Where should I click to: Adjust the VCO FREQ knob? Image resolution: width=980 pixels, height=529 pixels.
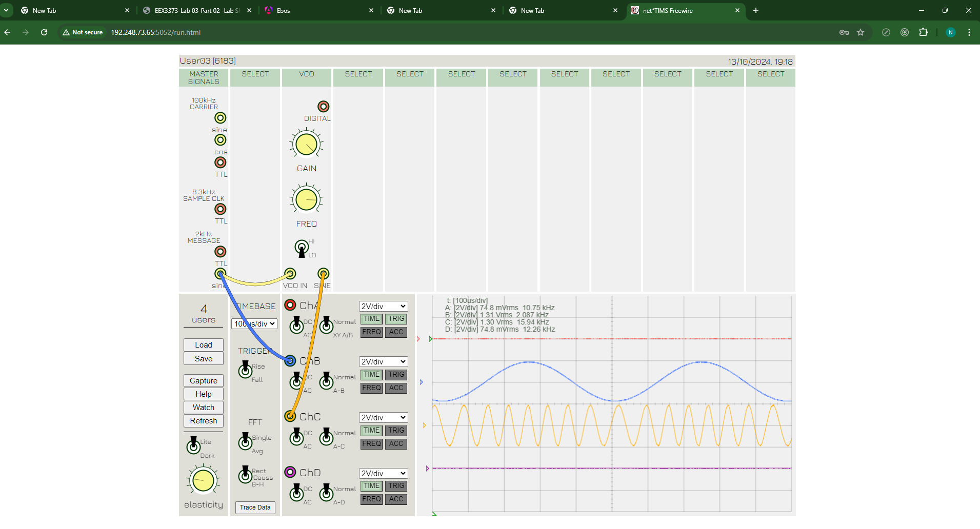pyautogui.click(x=307, y=199)
